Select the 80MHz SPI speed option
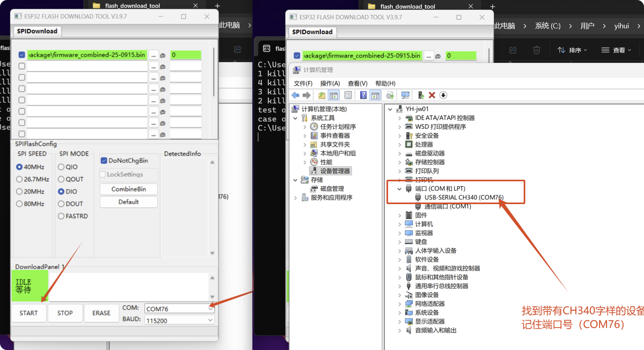 click(x=19, y=204)
